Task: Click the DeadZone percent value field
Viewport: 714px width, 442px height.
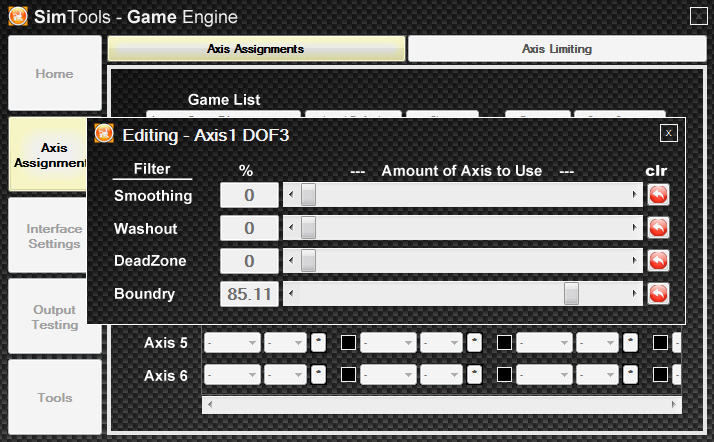Action: click(x=249, y=261)
